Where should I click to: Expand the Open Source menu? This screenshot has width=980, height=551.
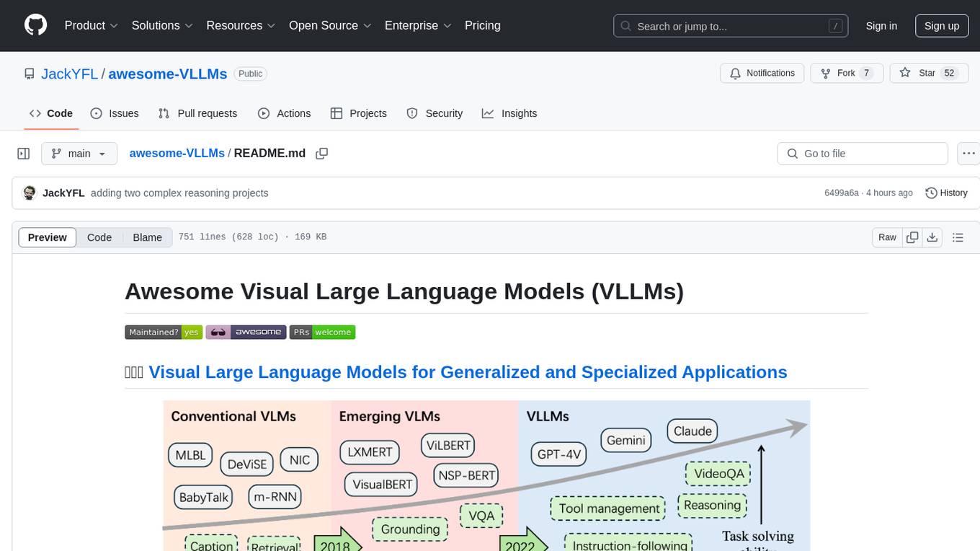330,25
